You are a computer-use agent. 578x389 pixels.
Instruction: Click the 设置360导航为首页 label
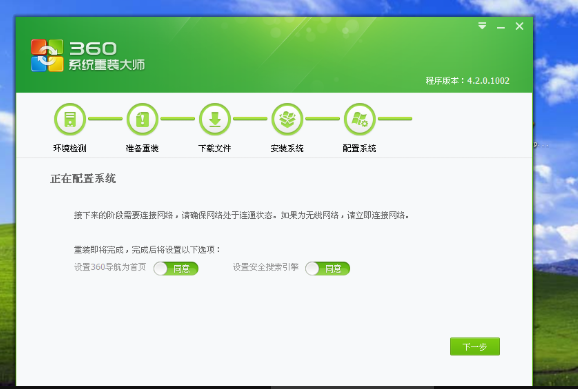[110, 267]
